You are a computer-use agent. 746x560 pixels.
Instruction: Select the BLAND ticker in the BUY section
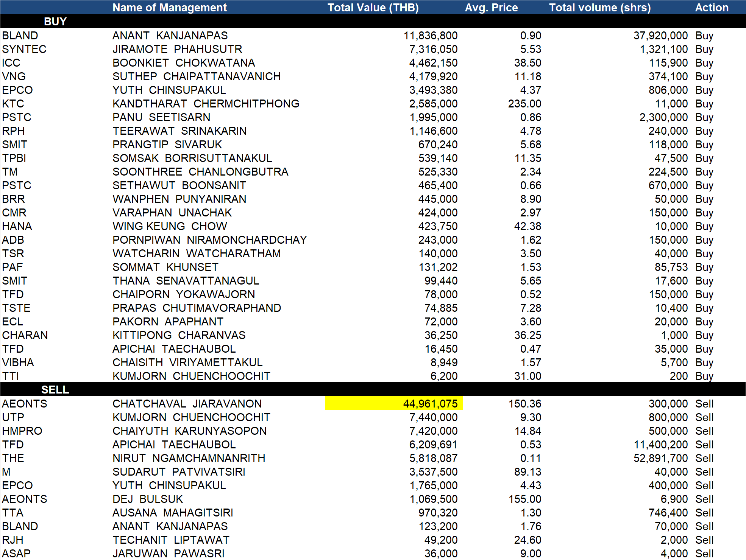click(20, 36)
